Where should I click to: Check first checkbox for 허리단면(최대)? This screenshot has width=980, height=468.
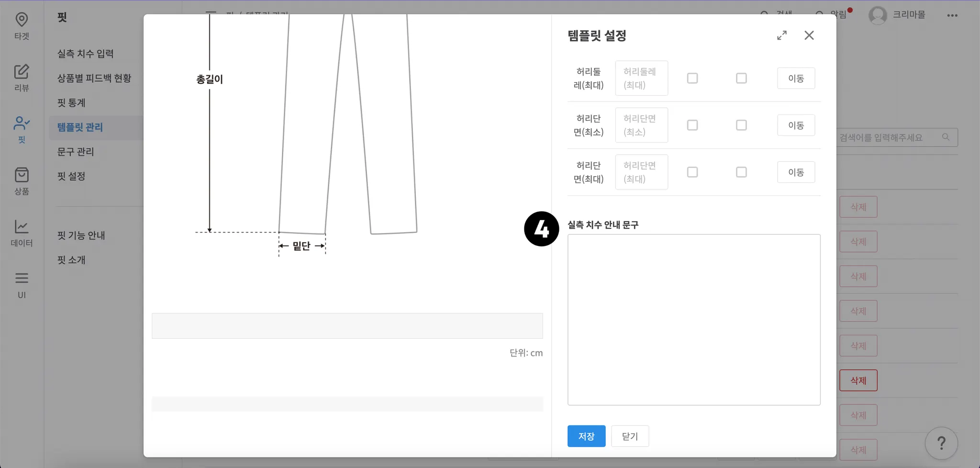pyautogui.click(x=692, y=172)
